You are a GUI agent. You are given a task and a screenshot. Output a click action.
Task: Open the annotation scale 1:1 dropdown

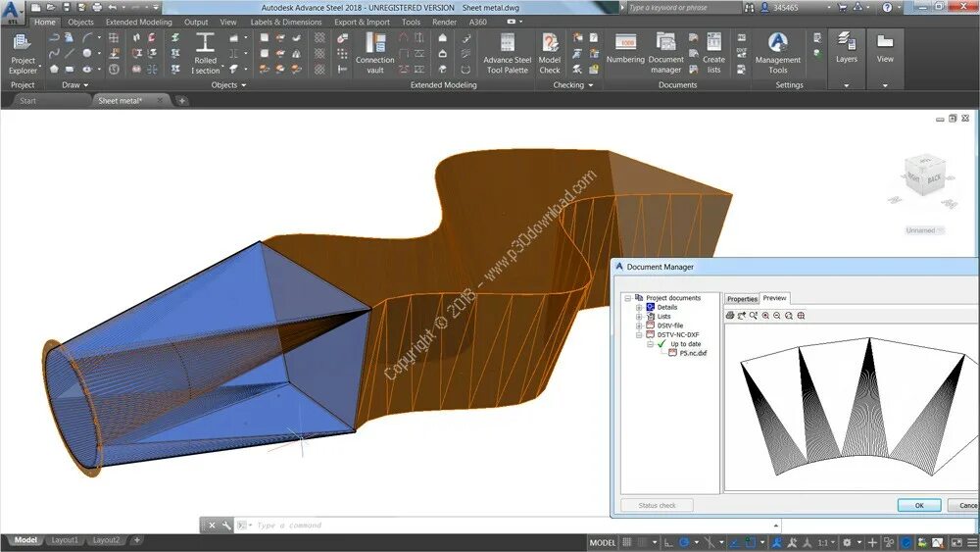(x=826, y=542)
